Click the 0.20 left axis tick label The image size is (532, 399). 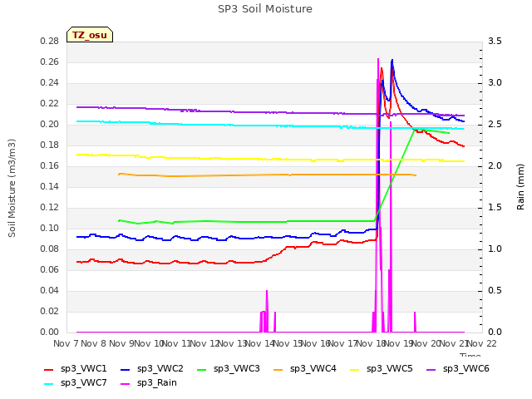50,125
